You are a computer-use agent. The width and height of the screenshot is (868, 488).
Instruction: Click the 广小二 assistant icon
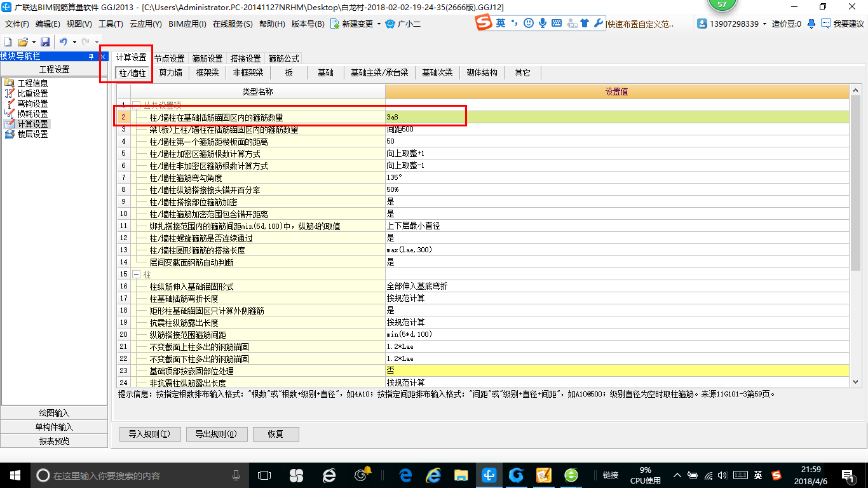(x=391, y=24)
